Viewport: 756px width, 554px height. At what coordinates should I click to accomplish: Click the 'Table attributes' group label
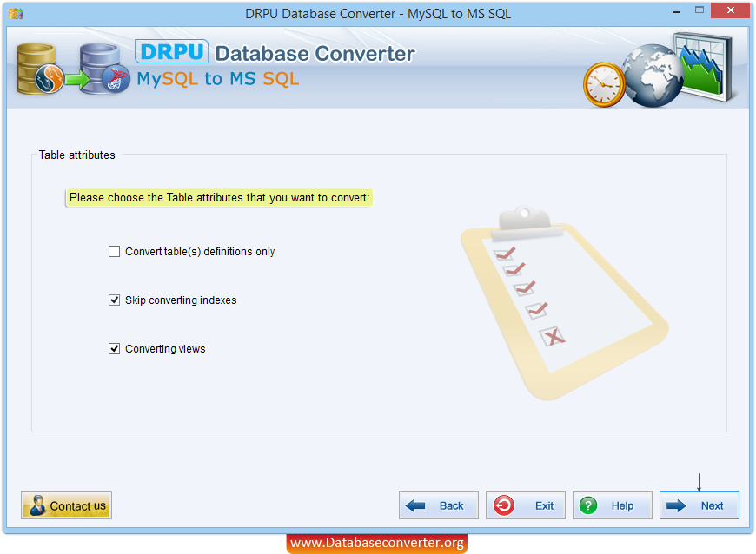coord(77,155)
